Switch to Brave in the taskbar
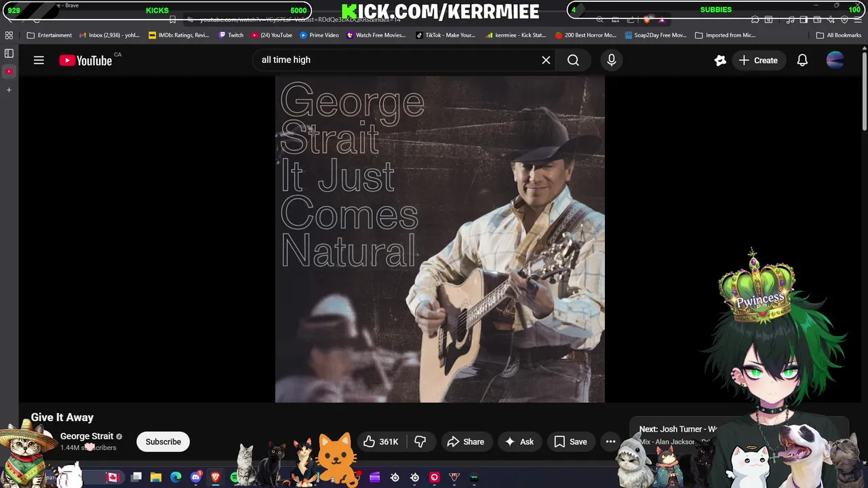Screen dimensions: 868x488 pyautogui.click(x=216, y=477)
